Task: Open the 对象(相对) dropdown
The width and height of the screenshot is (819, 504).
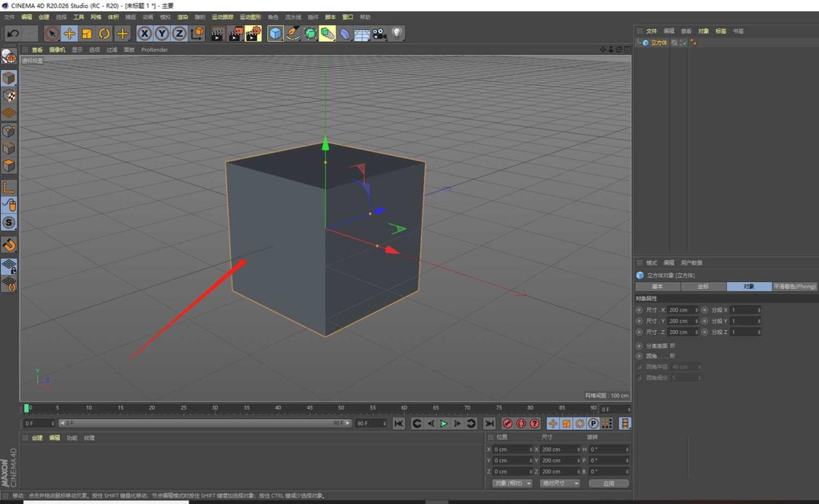Action: [x=511, y=483]
